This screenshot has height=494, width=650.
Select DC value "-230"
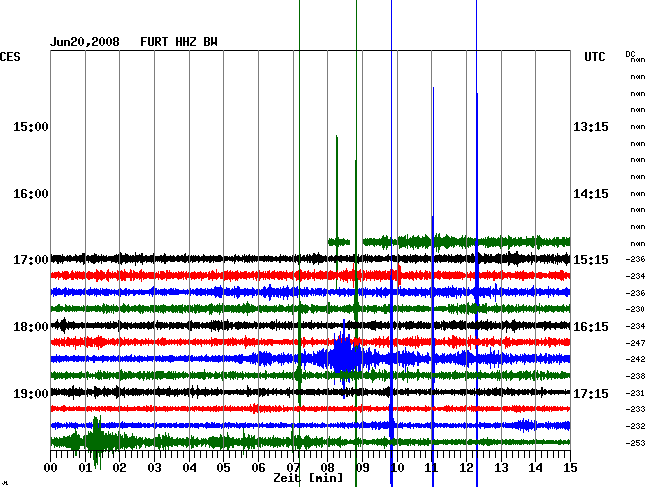(635, 309)
